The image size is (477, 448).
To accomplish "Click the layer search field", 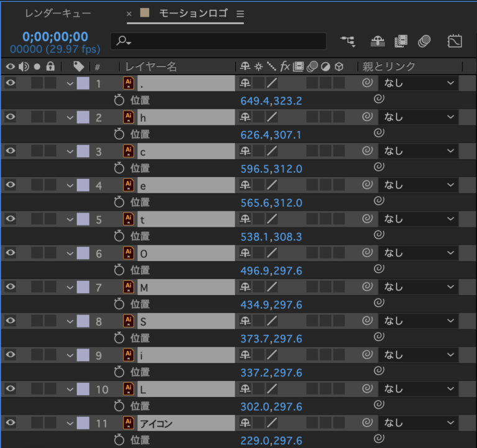I will [219, 41].
